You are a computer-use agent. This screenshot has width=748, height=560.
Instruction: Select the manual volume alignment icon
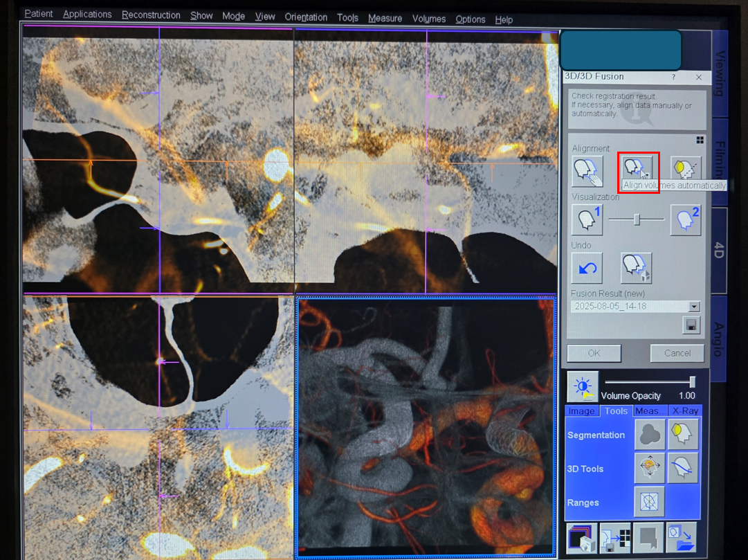(587, 171)
